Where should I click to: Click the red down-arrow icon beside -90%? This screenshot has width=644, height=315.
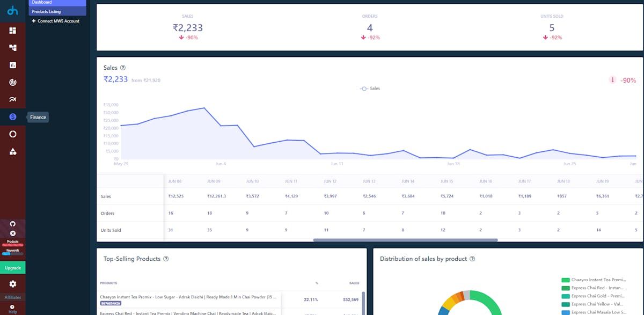coord(612,80)
